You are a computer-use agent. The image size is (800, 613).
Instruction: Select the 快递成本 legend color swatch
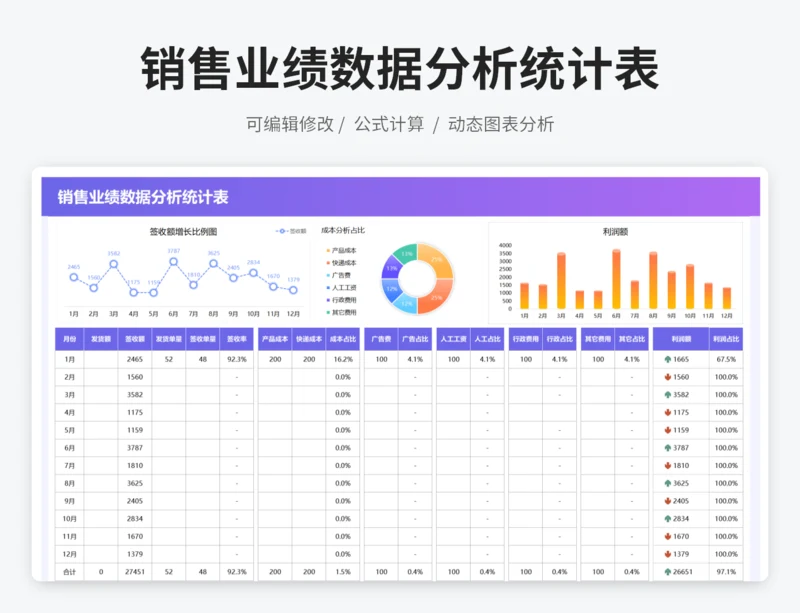328,263
